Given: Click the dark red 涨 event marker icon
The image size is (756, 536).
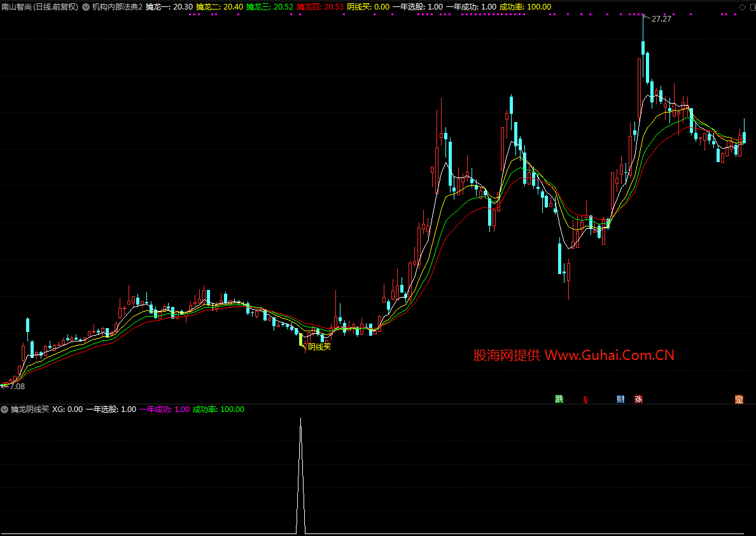Looking at the screenshot, I should 638,399.
